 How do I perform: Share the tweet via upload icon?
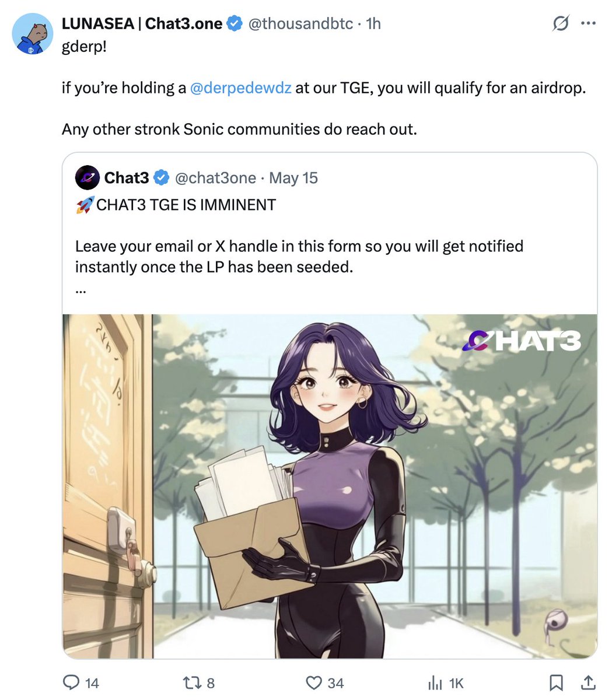[589, 682]
